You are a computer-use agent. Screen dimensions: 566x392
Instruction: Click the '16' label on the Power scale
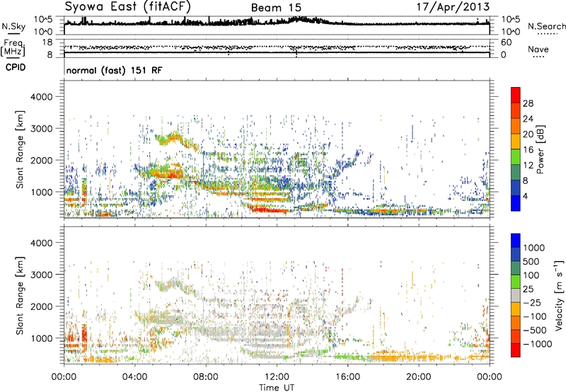pos(528,150)
